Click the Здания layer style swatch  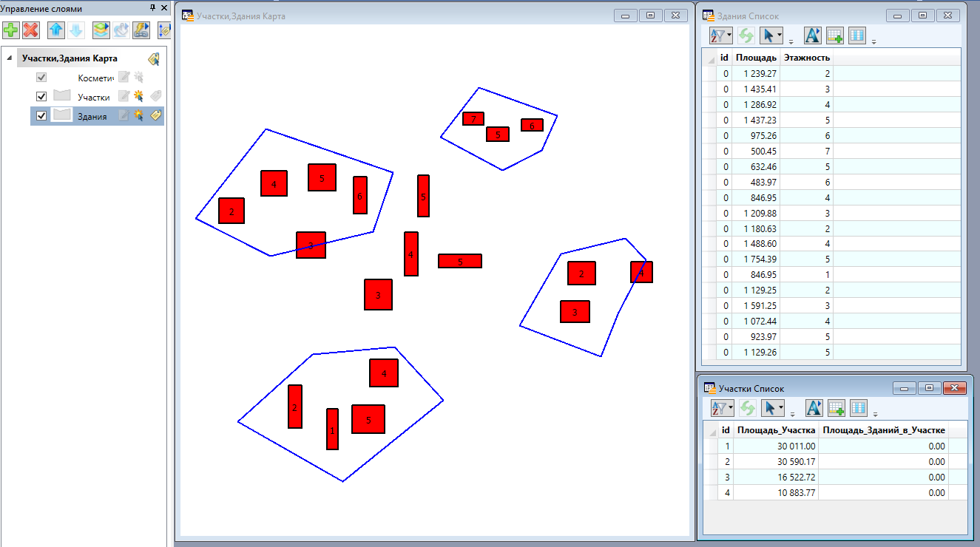(63, 115)
